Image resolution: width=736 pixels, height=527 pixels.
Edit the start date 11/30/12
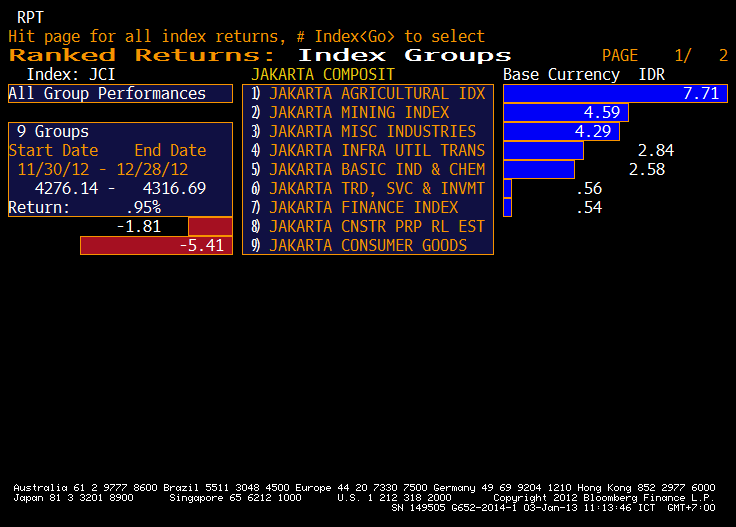[x=46, y=170]
